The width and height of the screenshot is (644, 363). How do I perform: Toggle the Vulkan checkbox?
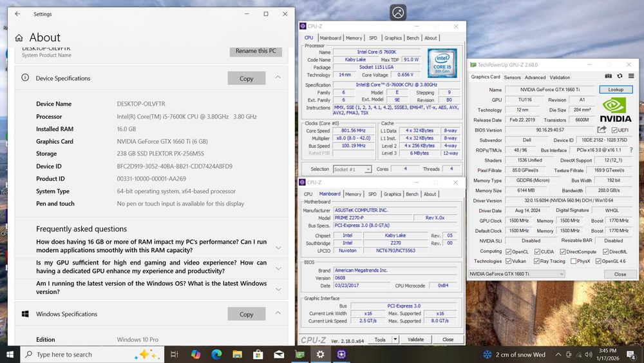[x=509, y=261]
